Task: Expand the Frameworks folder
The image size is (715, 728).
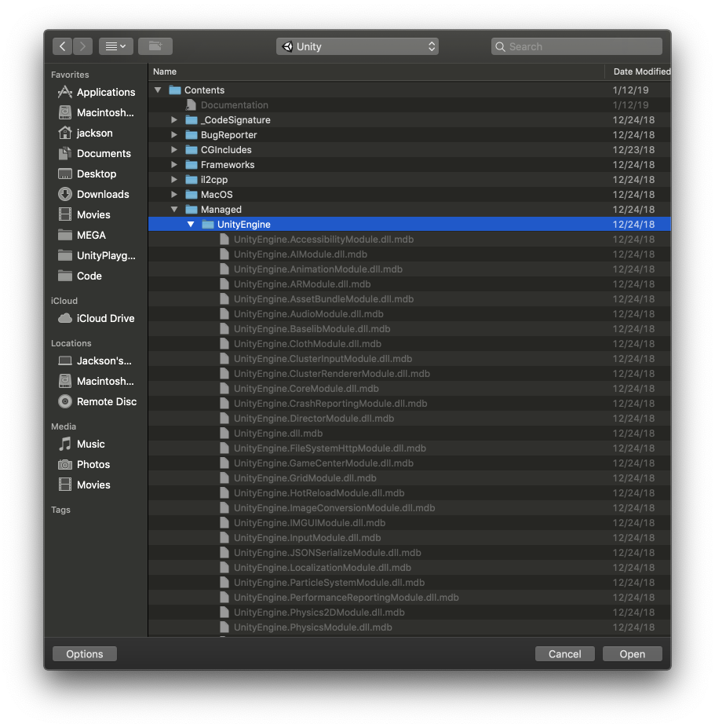Action: 174,164
